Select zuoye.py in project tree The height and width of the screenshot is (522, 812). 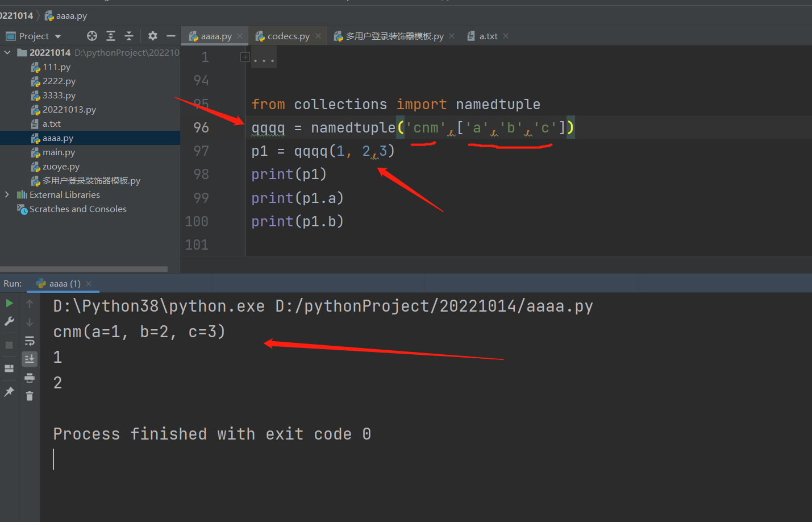point(61,167)
